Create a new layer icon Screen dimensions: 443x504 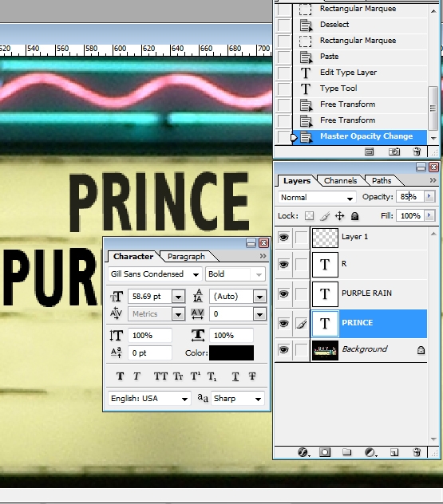pos(394,453)
